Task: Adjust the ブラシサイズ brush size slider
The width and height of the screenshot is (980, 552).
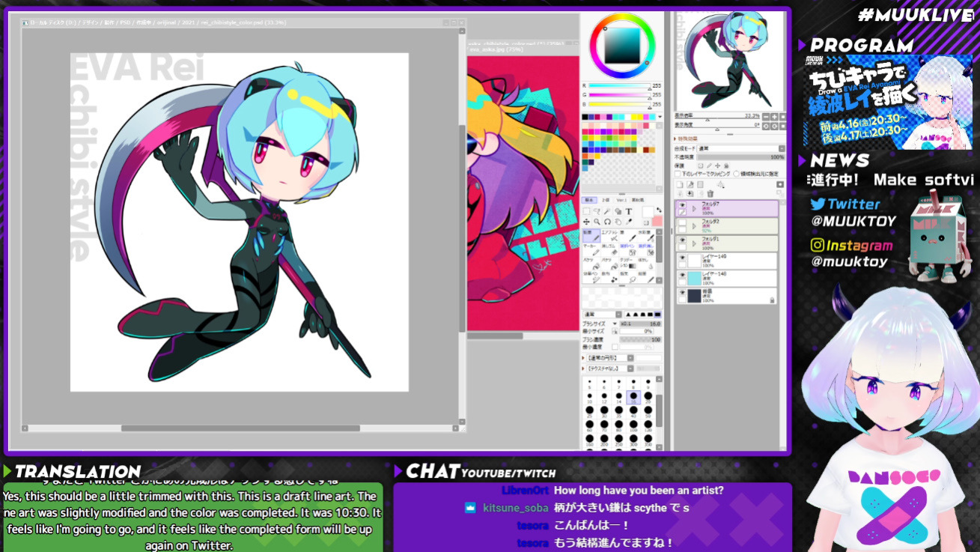Action: [x=640, y=324]
